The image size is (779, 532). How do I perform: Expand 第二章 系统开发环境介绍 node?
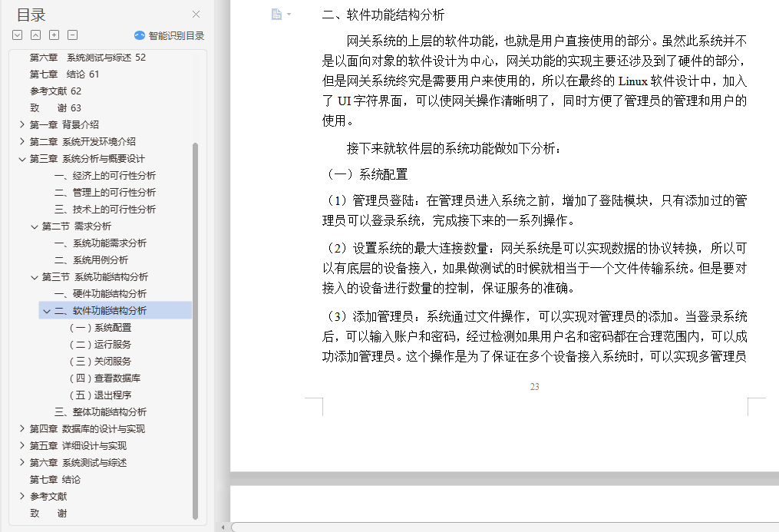point(21,141)
